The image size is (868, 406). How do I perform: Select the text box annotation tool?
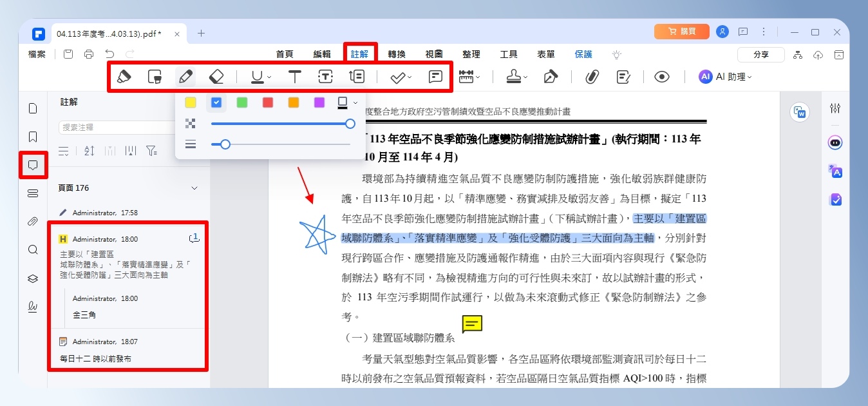click(326, 77)
